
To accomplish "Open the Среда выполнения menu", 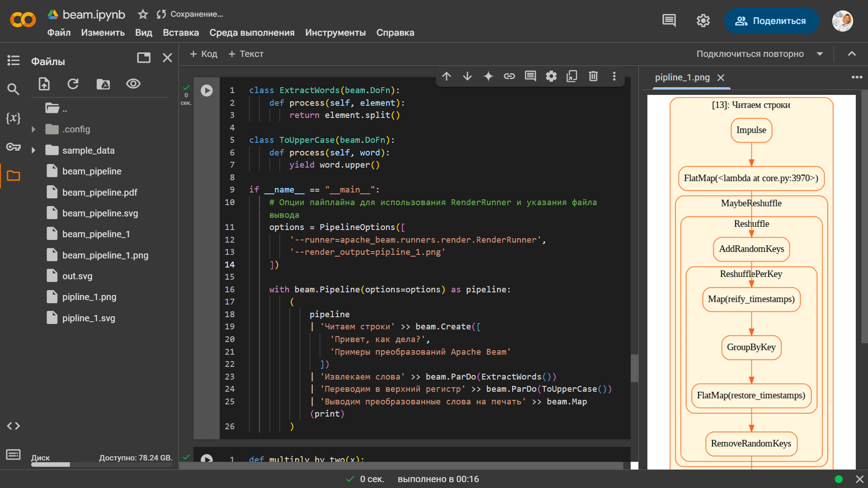I will click(x=252, y=33).
